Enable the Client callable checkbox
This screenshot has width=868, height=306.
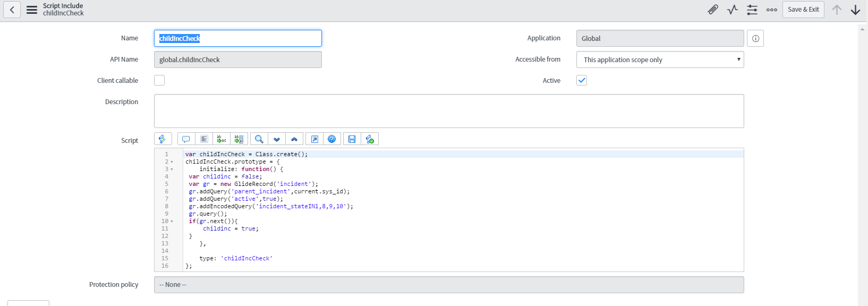pos(159,80)
